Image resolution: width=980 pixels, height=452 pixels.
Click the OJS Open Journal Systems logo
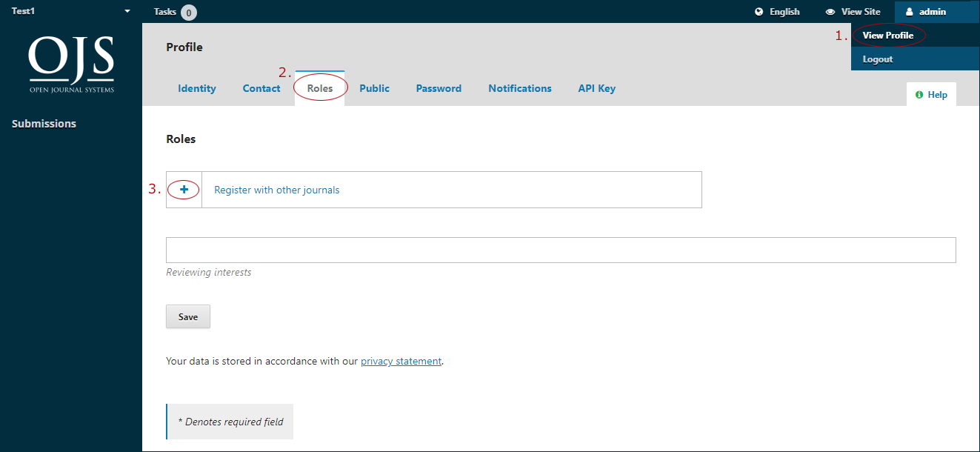click(71, 64)
